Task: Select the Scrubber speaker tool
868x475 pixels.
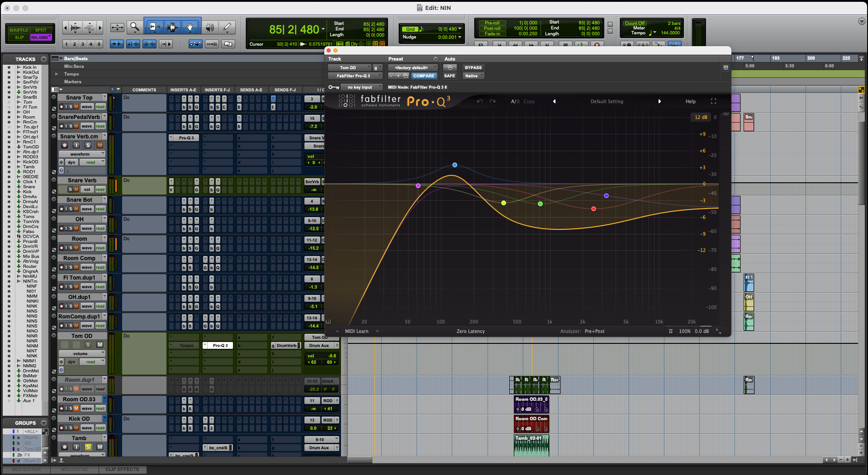Action: point(210,28)
